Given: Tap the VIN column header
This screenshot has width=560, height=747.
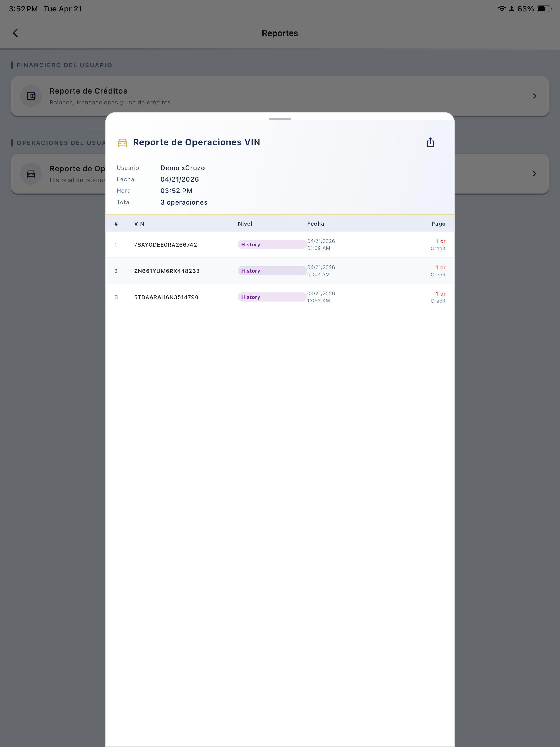Looking at the screenshot, I should tap(139, 224).
